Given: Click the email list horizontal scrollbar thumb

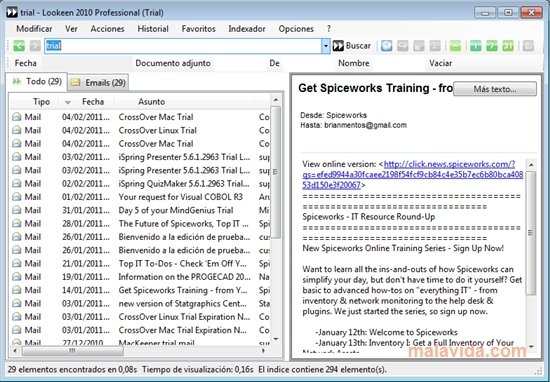Looking at the screenshot, I should (x=73, y=351).
